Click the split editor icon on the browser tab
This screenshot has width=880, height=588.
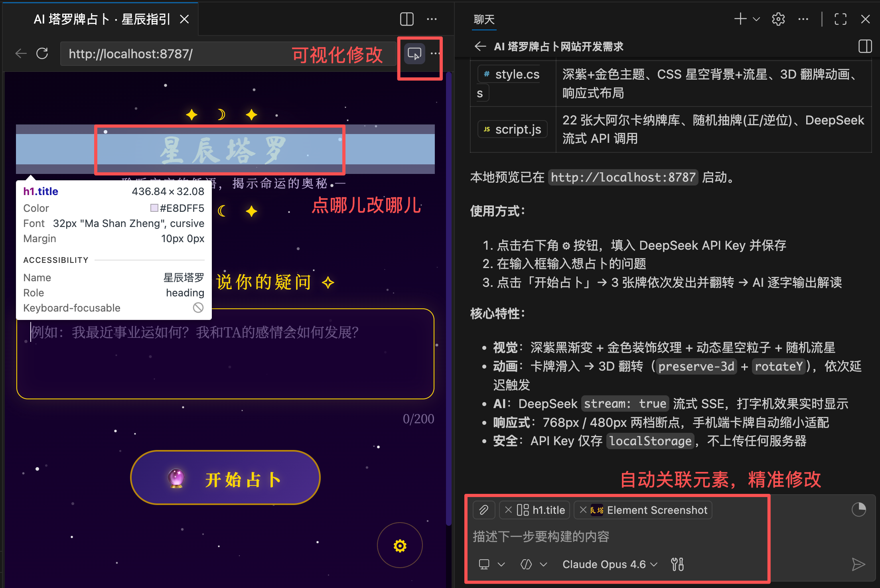(x=406, y=19)
